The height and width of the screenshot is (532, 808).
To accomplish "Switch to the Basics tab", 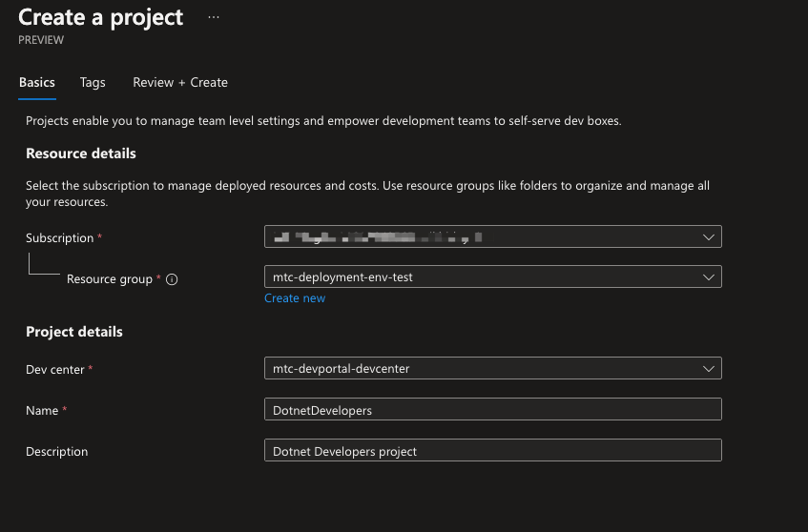I will [37, 83].
